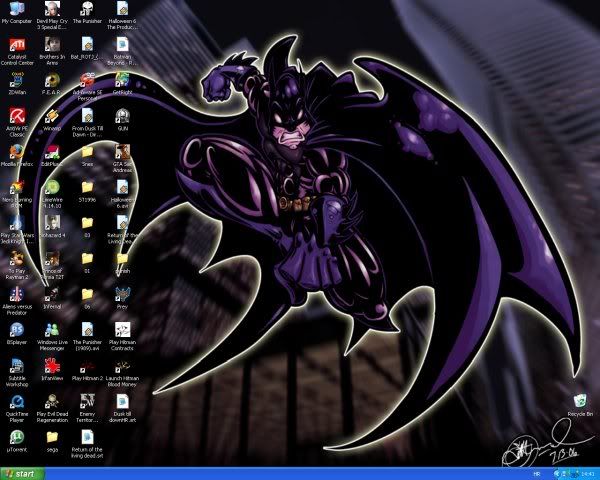Image resolution: width=600 pixels, height=480 pixels.
Task: Launch the GetRight download manager
Action: (122, 84)
